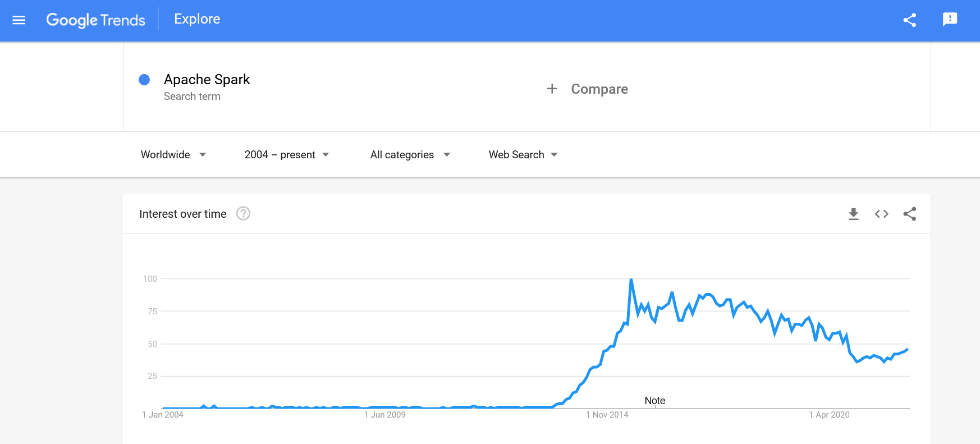Viewport: 980px width, 444px height.
Task: Download the Interest over time CSV
Action: (x=853, y=214)
